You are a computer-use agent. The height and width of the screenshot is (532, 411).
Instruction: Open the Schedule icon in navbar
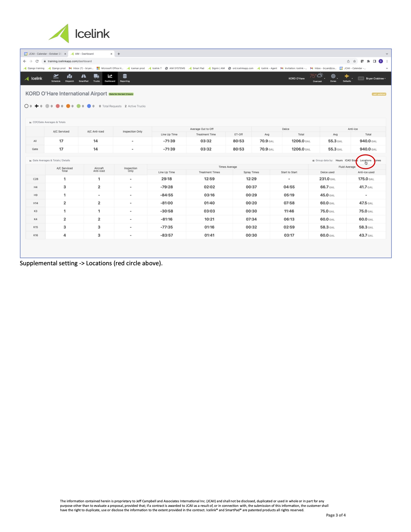[56, 78]
